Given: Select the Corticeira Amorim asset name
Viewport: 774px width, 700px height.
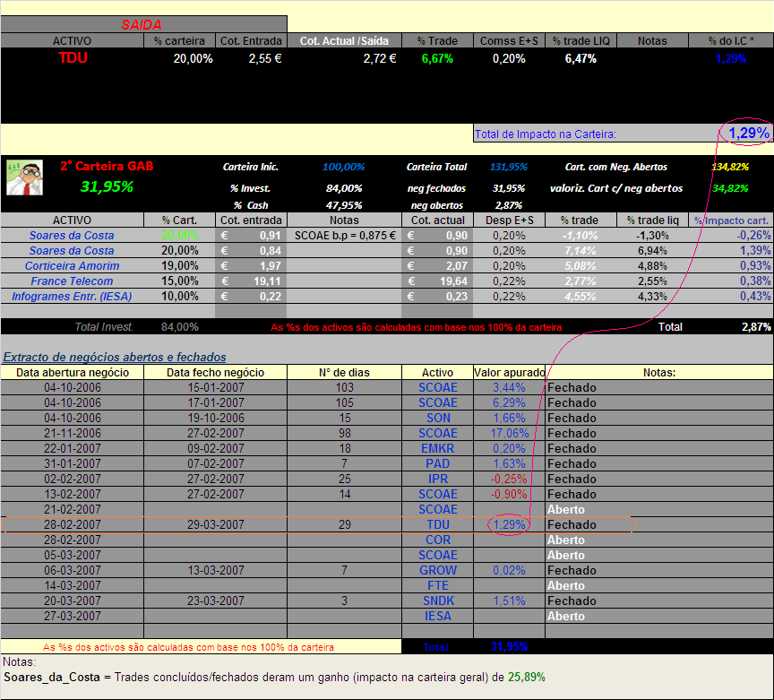Looking at the screenshot, I should (x=72, y=265).
